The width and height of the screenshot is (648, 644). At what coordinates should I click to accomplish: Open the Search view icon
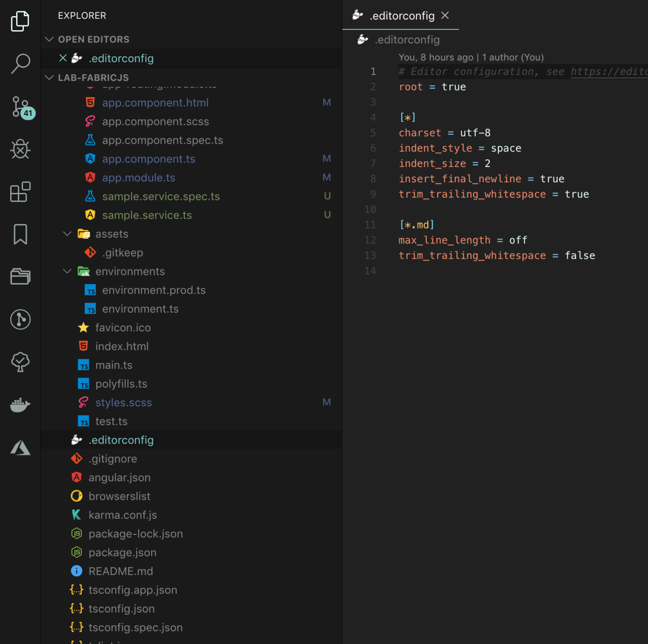click(21, 64)
